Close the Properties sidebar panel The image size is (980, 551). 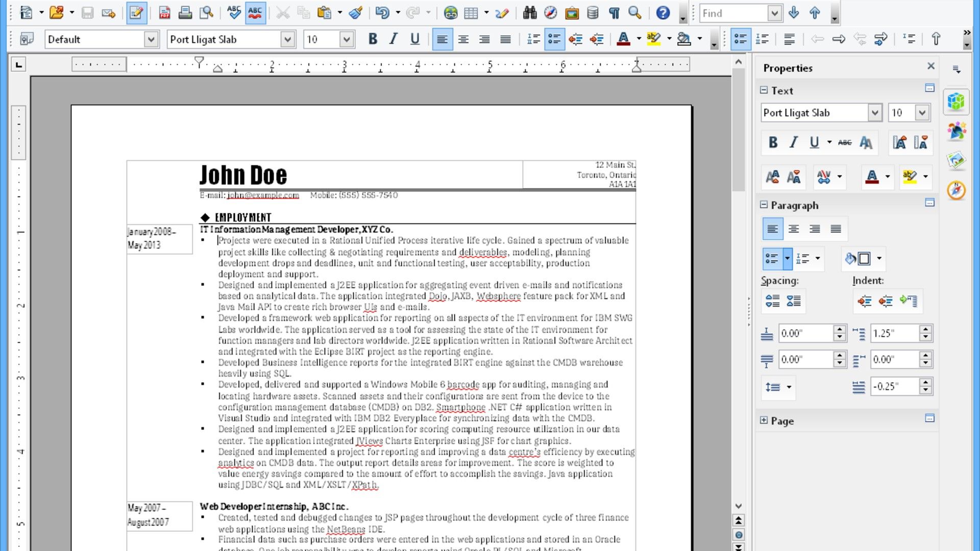[931, 66]
